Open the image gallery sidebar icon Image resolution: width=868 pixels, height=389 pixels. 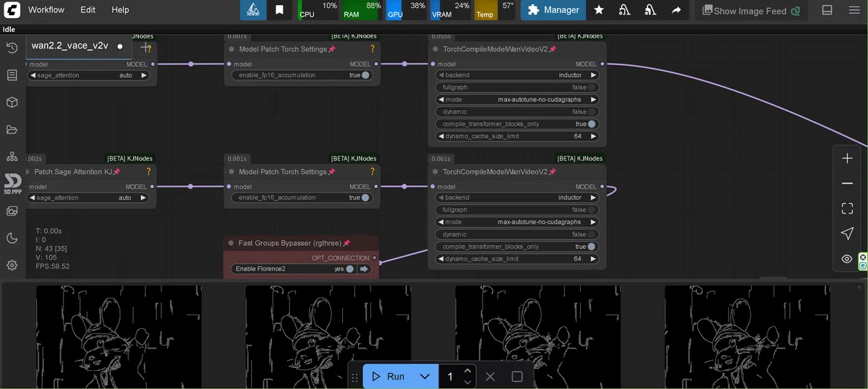[12, 211]
